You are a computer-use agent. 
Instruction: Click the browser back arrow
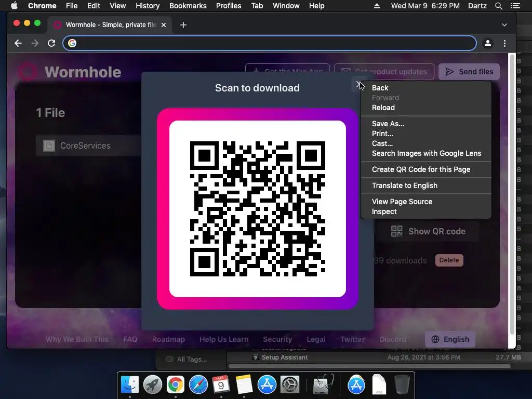click(18, 43)
